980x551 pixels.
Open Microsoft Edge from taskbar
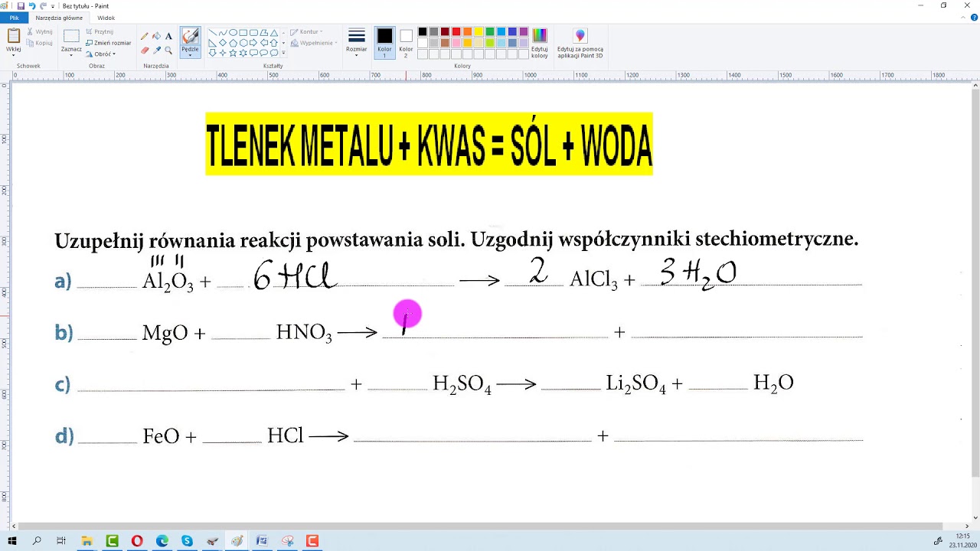point(162,541)
